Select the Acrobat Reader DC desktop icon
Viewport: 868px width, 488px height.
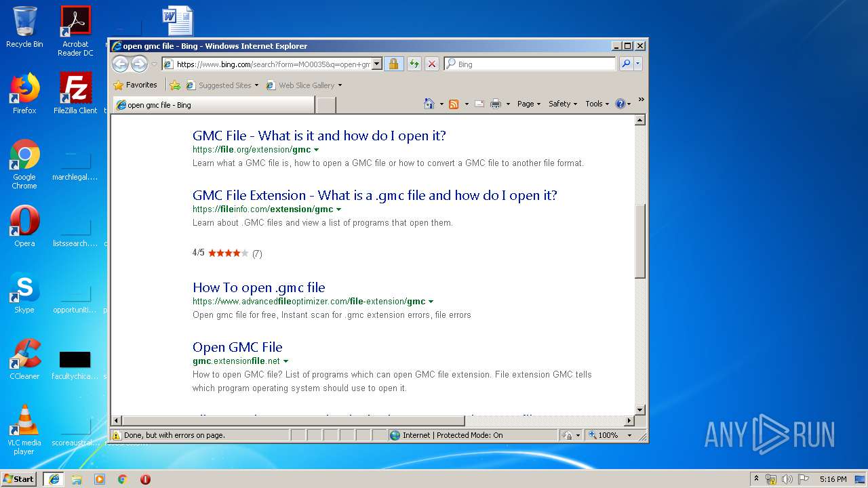(75, 31)
